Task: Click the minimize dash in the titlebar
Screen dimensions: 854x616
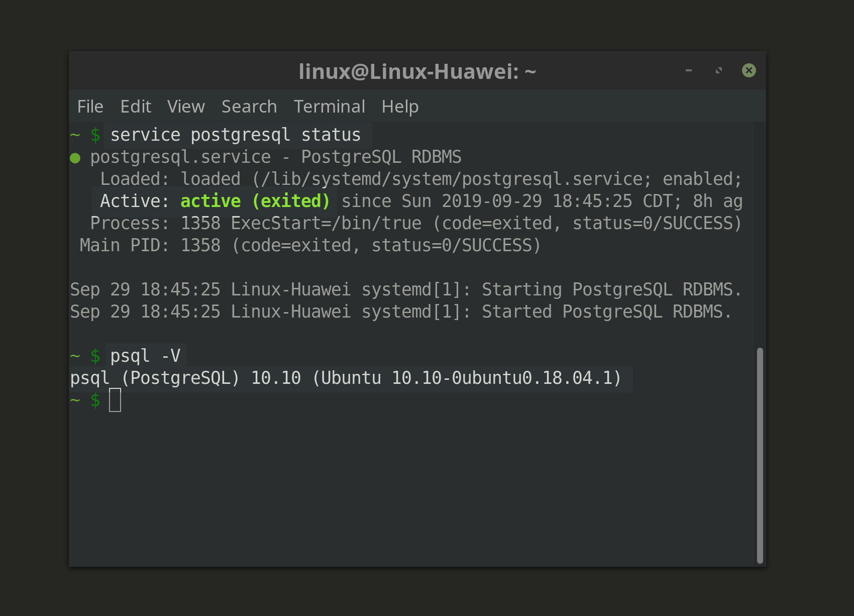Action: point(688,70)
